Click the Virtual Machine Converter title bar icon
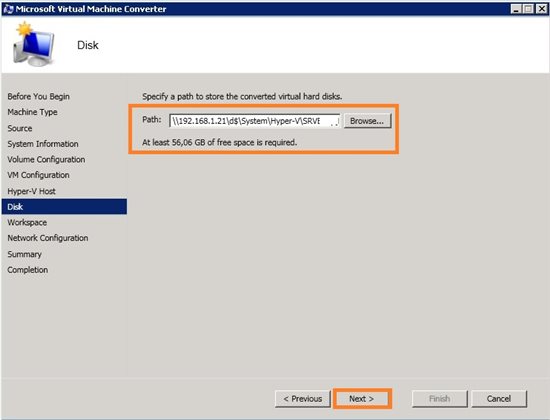Viewport: 550px width, 420px height. pos(8,8)
